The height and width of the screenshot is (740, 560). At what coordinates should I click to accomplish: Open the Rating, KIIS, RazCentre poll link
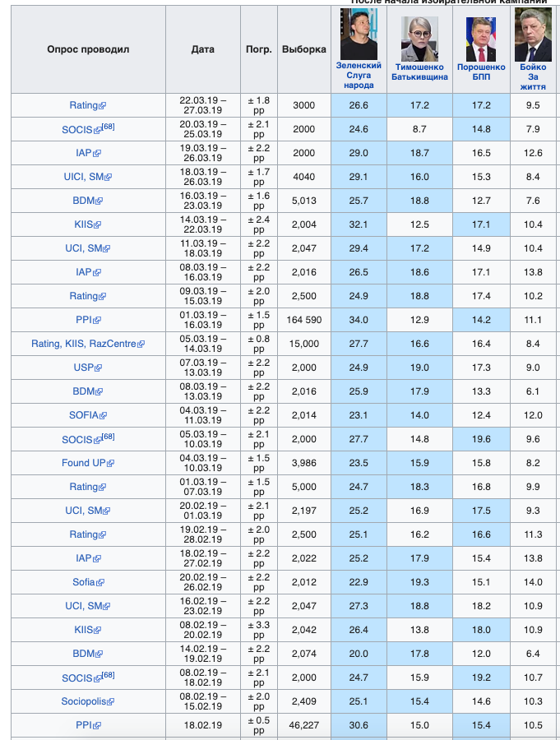84,344
